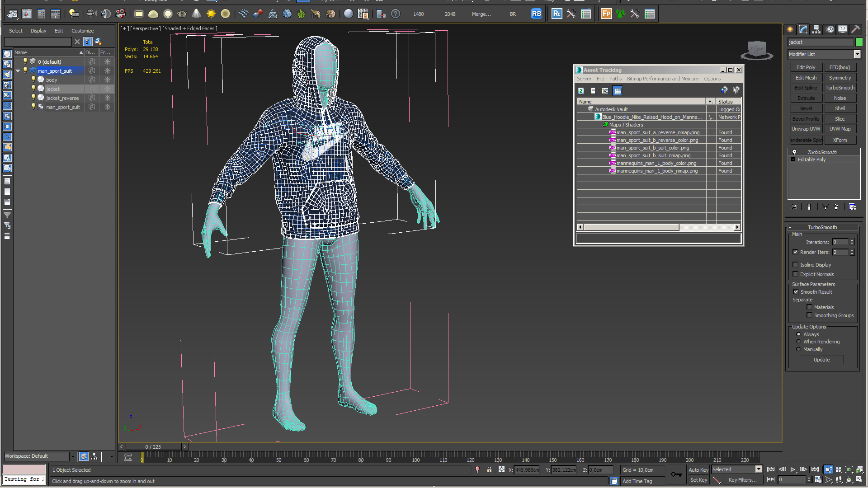This screenshot has height=488, width=868.
Task: Open the Customize menu in scene explorer
Action: (x=82, y=31)
